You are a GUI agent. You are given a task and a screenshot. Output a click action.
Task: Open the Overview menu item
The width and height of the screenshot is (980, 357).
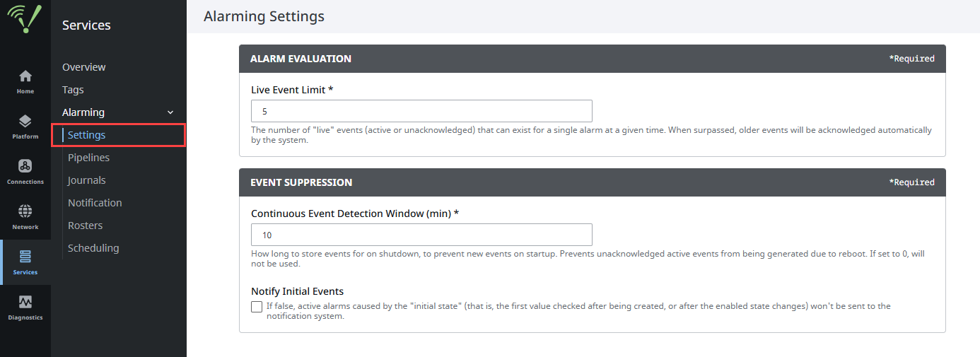tap(84, 67)
